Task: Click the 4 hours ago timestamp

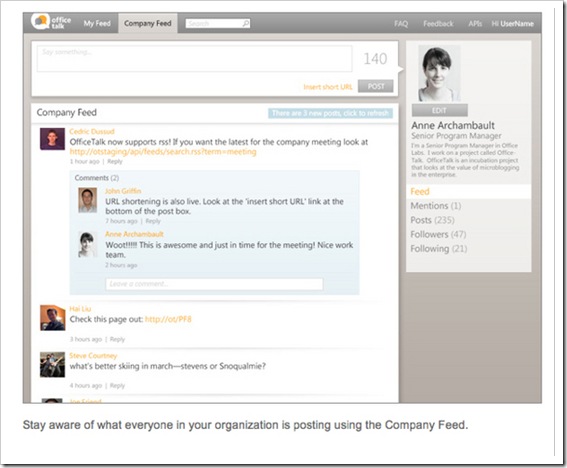Action: (x=86, y=386)
